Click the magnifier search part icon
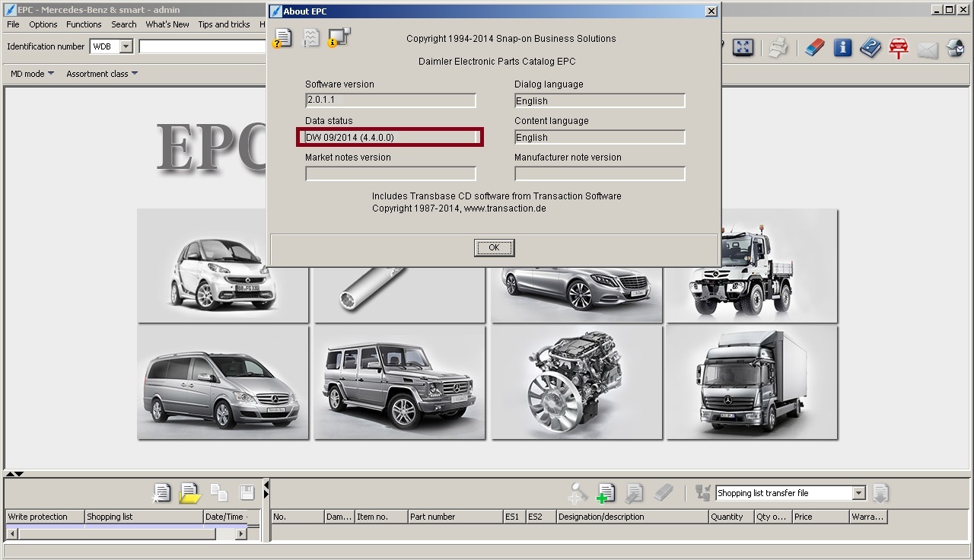This screenshot has height=560, width=974. point(578,493)
